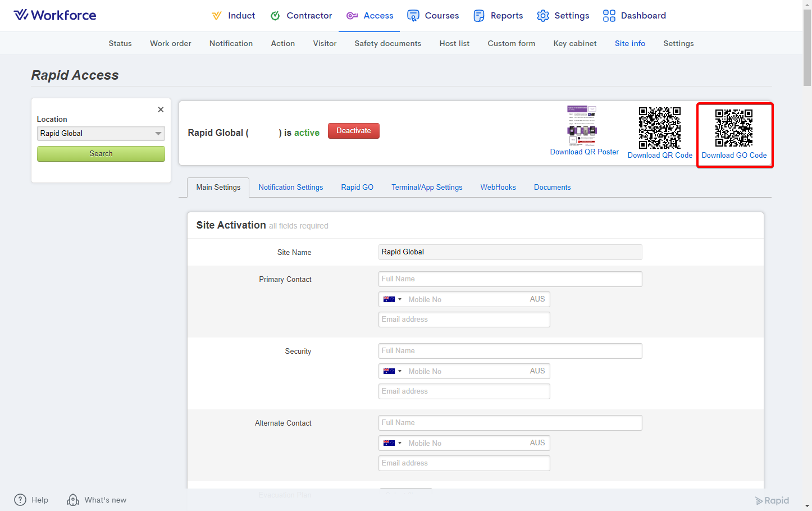Select the WebHooks tab
Viewport: 812px width, 511px height.
(498, 188)
